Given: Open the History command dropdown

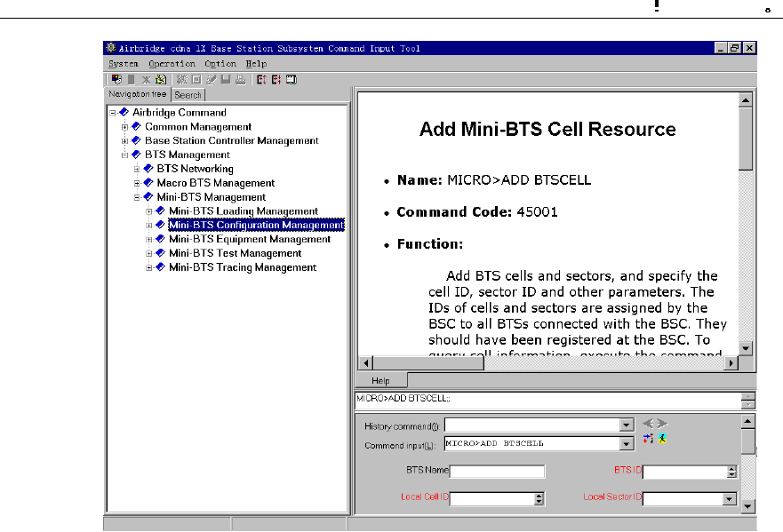Looking at the screenshot, I should [x=627, y=425].
